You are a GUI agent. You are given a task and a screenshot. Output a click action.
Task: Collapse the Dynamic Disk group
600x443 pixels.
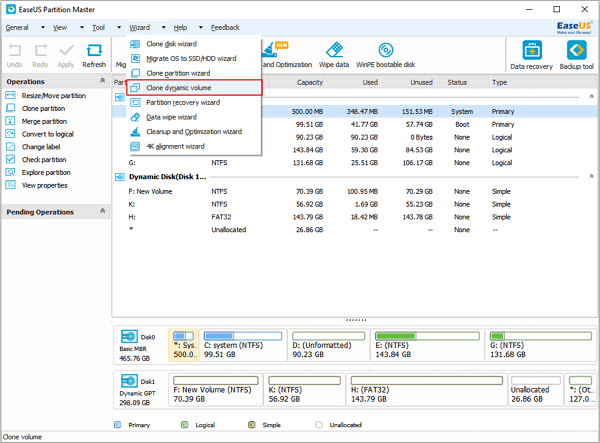click(x=591, y=176)
